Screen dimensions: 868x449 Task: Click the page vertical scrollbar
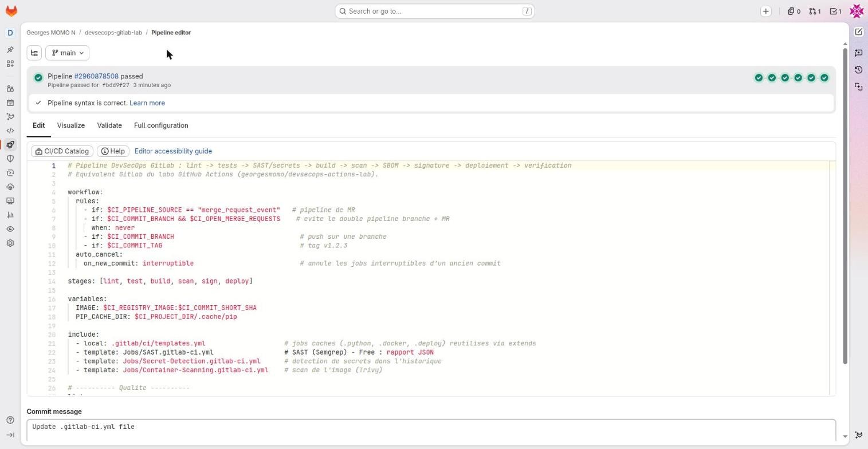(845, 206)
